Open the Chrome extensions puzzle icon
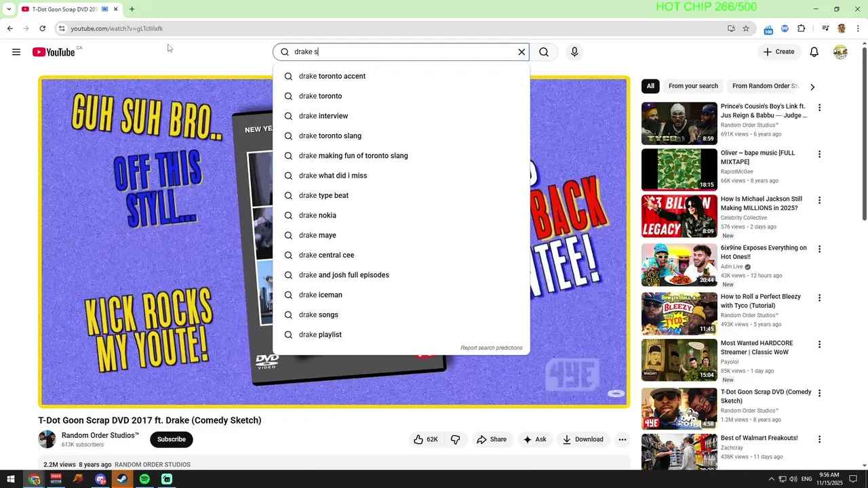868x488 pixels. 802,28
